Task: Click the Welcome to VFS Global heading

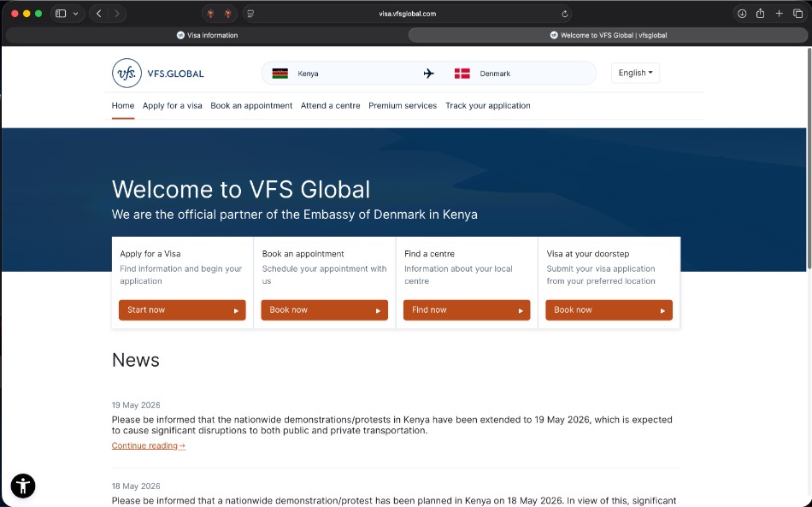Action: [x=241, y=189]
